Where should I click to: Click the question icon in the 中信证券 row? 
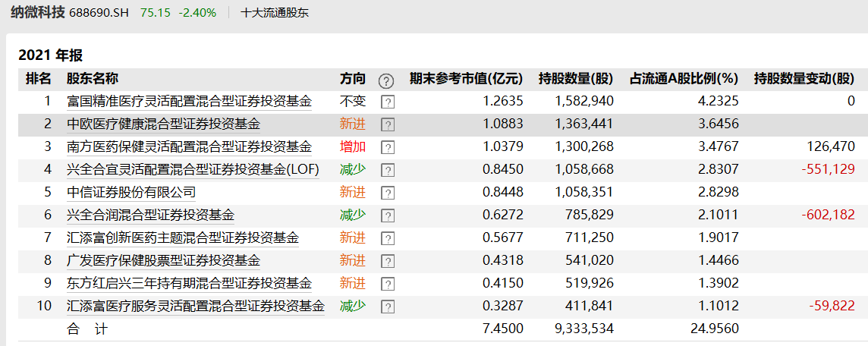click(388, 193)
